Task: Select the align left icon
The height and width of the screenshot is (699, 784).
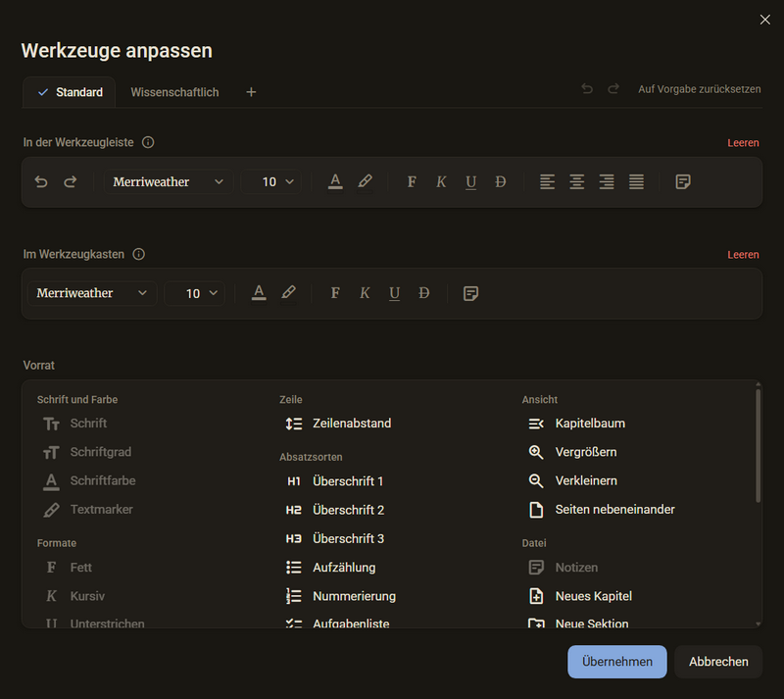Action: (547, 181)
